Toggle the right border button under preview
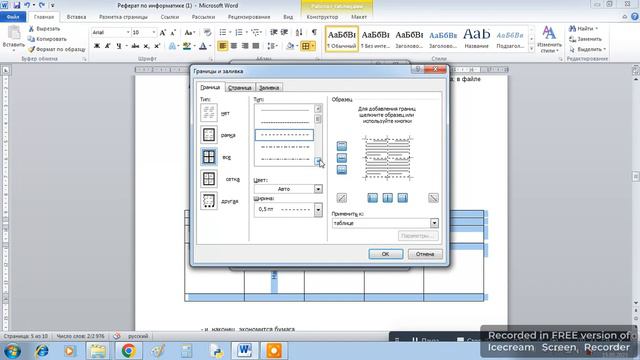Viewport: 640px width, 360px height. [402, 198]
